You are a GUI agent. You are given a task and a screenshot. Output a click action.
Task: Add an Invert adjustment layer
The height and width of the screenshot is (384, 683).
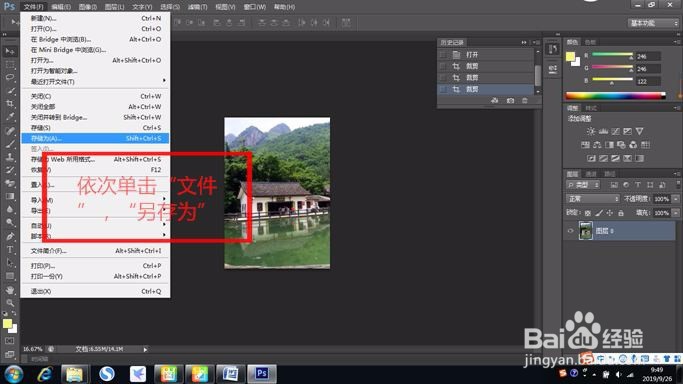pos(591,158)
